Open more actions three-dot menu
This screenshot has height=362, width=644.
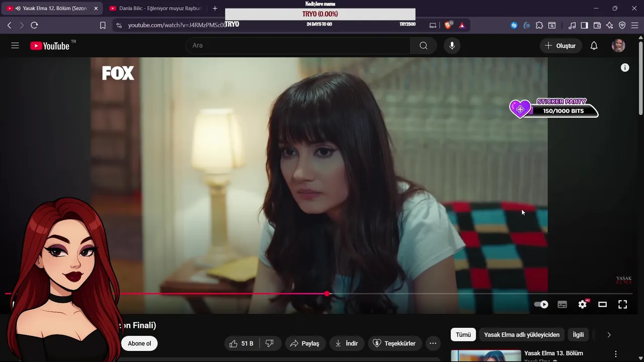click(433, 343)
